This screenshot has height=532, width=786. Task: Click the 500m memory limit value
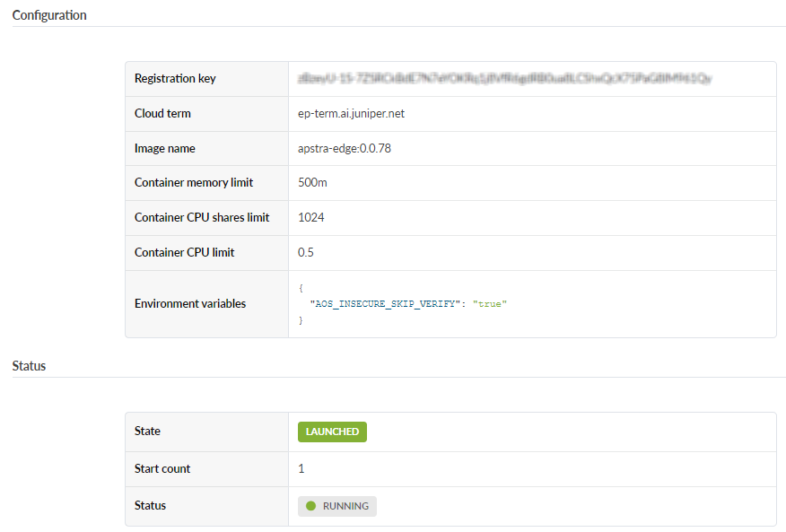312,183
